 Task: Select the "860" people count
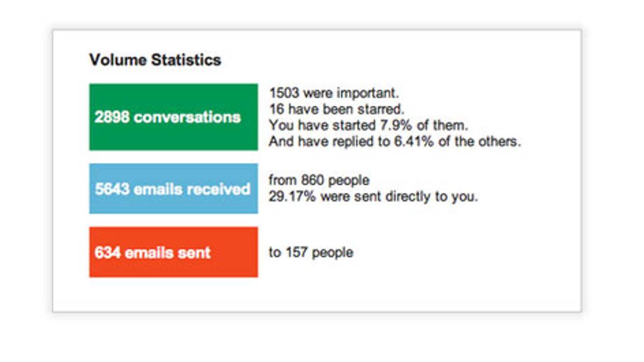tap(312, 180)
